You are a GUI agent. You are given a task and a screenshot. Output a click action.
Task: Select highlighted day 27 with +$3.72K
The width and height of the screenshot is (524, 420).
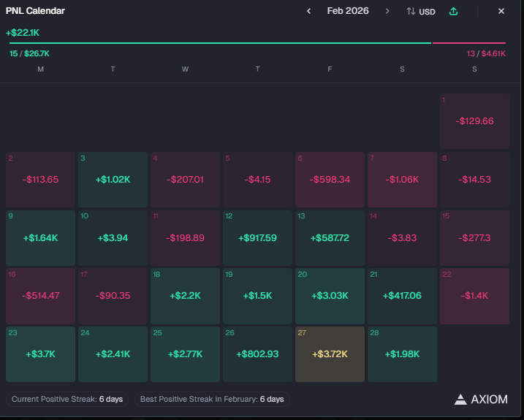[330, 354]
